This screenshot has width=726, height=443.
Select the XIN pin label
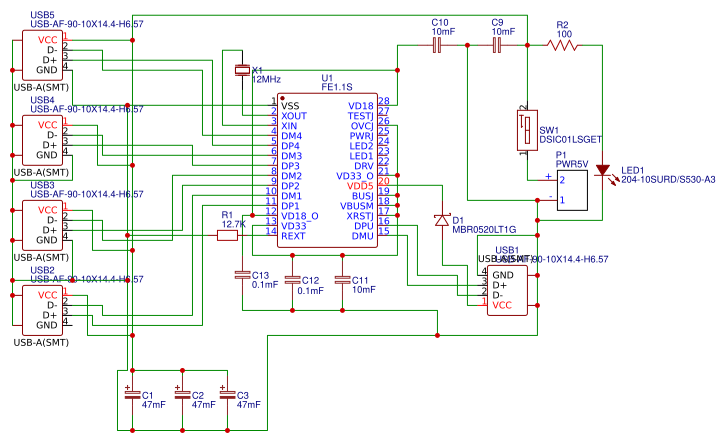(289, 126)
